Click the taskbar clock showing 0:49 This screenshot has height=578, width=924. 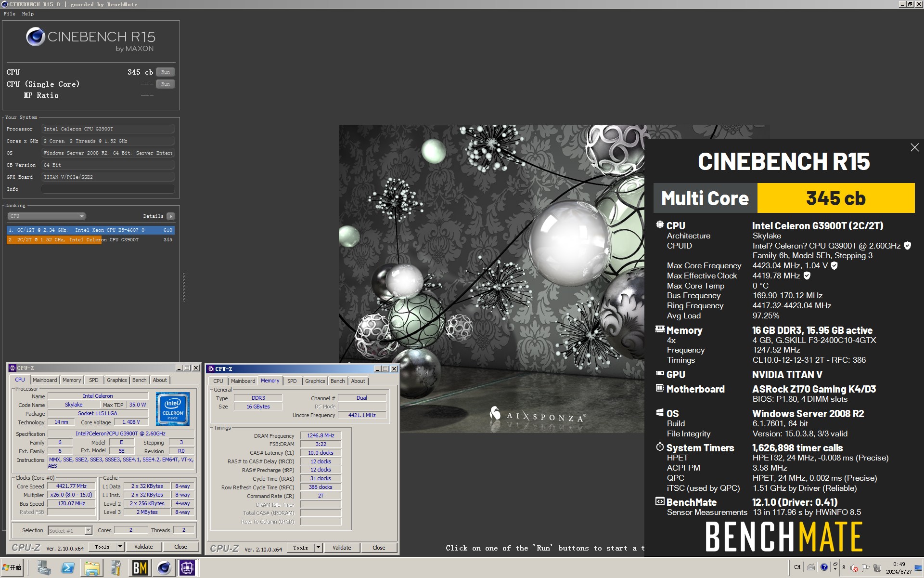(898, 568)
